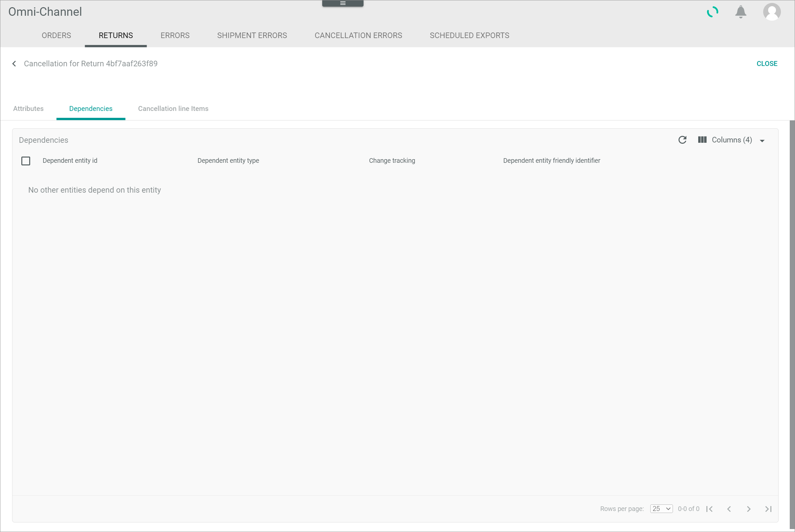
Task: Open the user profile avatar
Action: [772, 12]
